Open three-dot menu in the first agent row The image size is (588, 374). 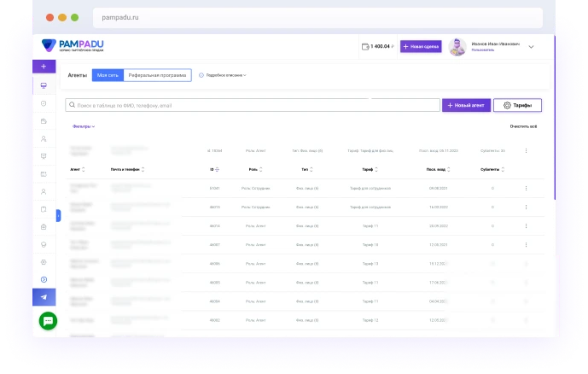click(x=526, y=188)
